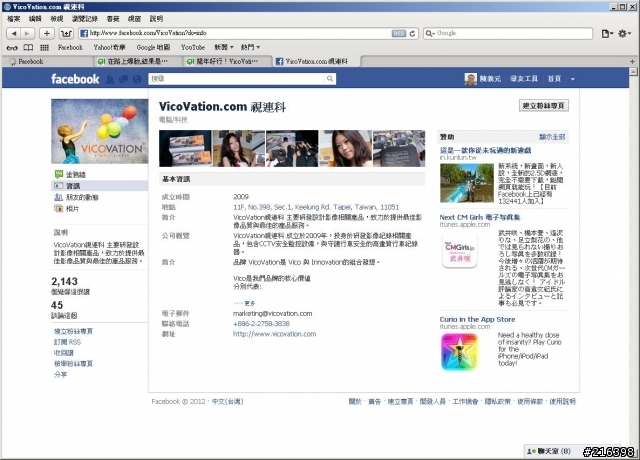Open the first photo thumbnail showing product boxes
640x460 pixels.
pyautogui.click(x=185, y=149)
